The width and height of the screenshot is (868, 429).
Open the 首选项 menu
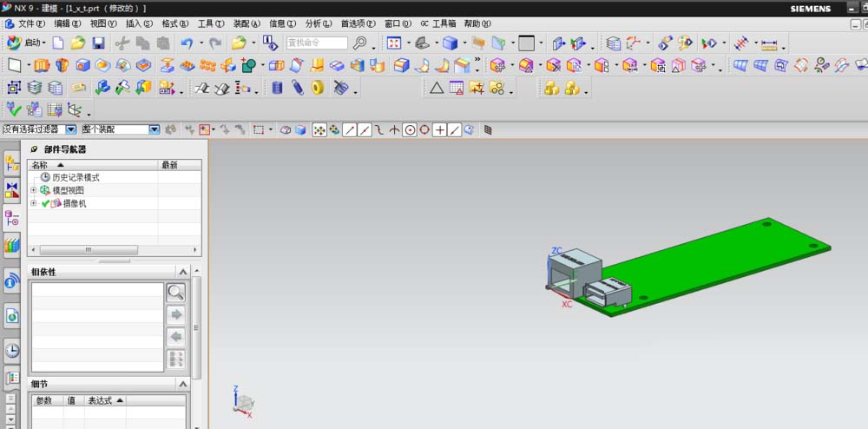click(x=358, y=23)
